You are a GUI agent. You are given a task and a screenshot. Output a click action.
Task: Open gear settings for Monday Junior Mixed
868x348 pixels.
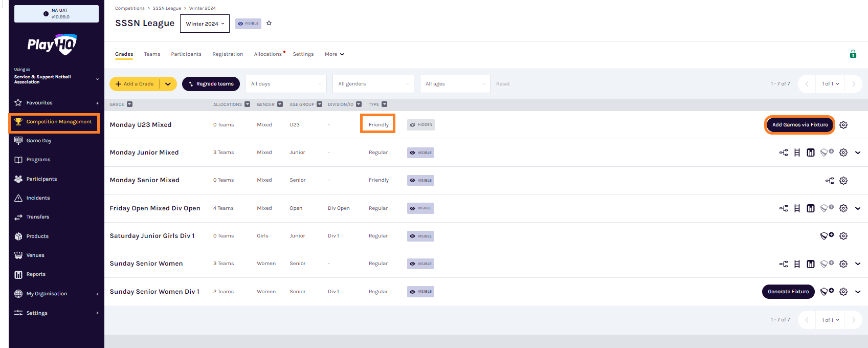point(843,153)
